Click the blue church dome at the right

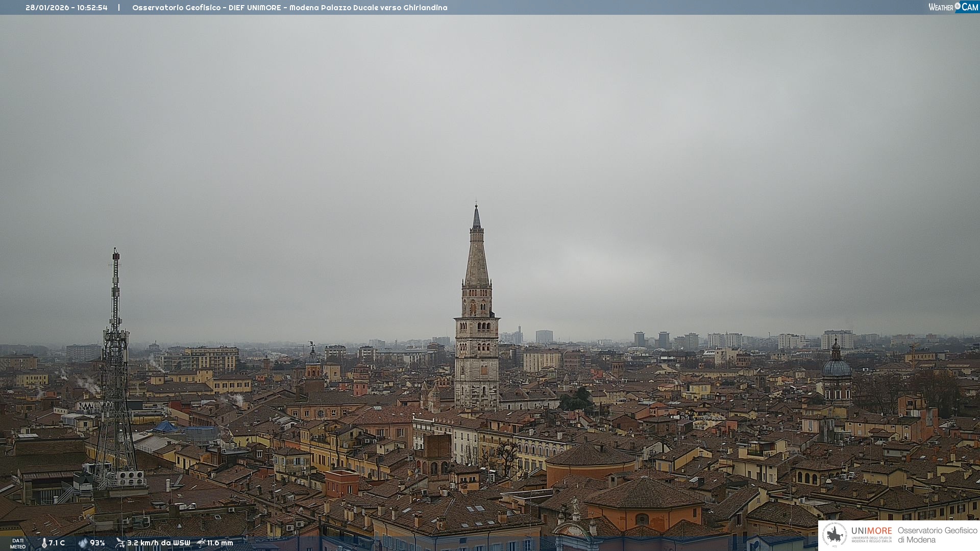click(836, 368)
